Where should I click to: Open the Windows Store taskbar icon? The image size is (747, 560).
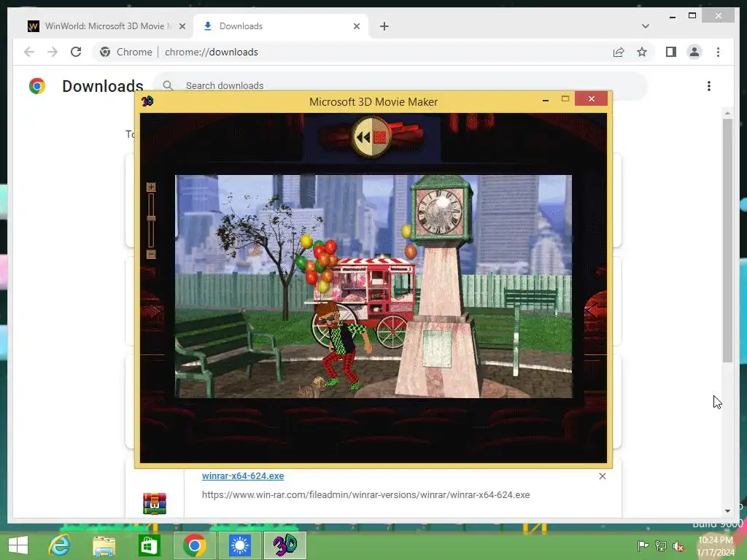tap(149, 545)
